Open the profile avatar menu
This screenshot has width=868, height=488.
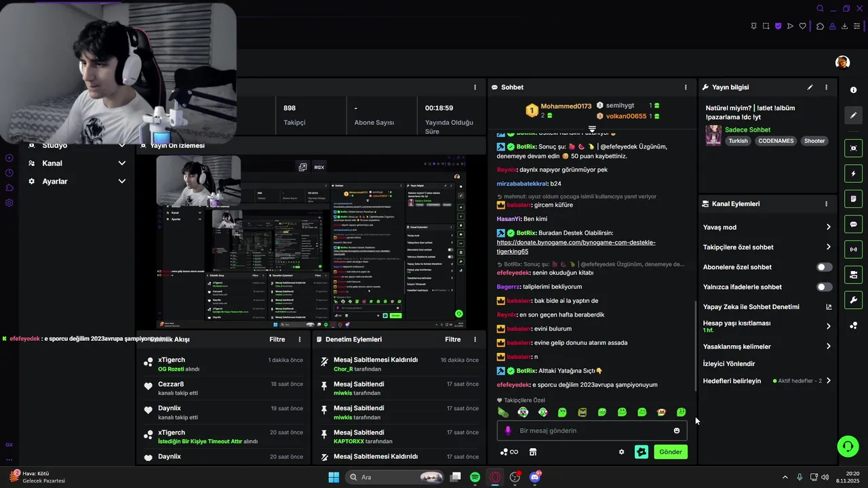(842, 62)
